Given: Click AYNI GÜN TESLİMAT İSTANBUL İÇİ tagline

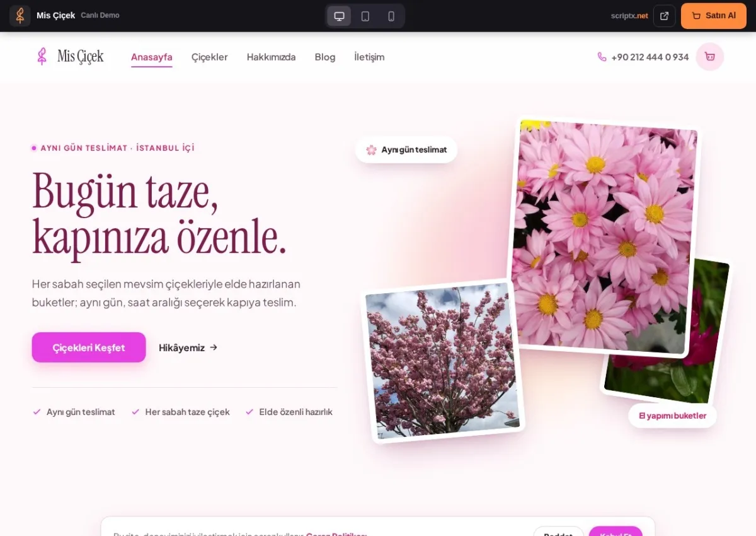Looking at the screenshot, I should coord(117,148).
